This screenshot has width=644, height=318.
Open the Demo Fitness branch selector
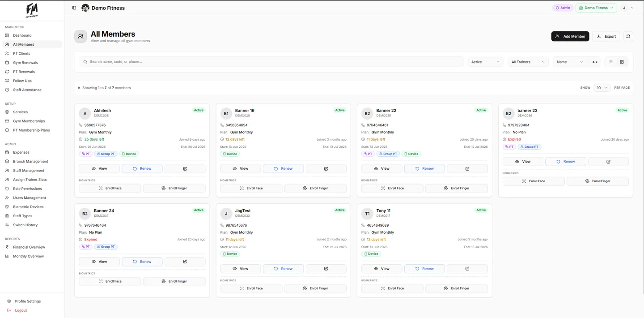(x=596, y=8)
